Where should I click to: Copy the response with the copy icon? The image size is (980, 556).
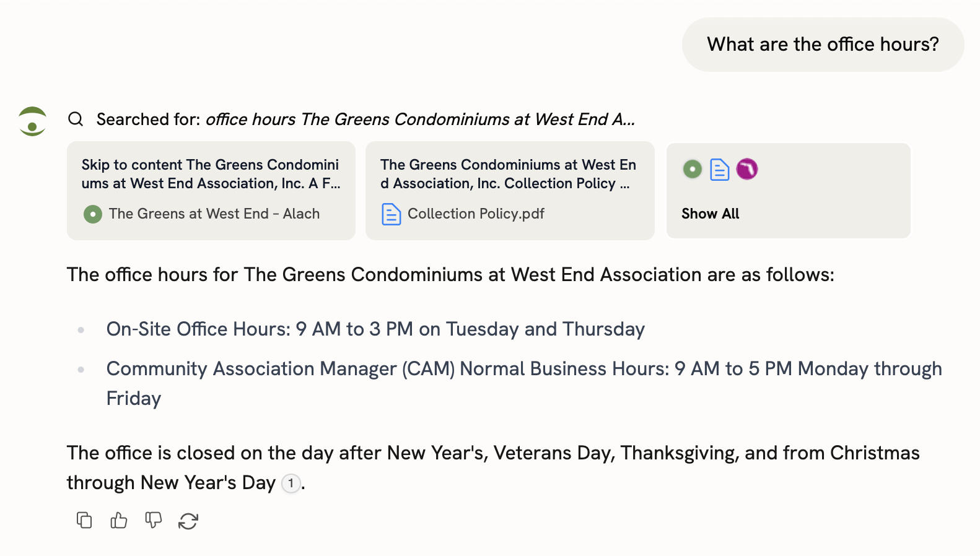84,520
